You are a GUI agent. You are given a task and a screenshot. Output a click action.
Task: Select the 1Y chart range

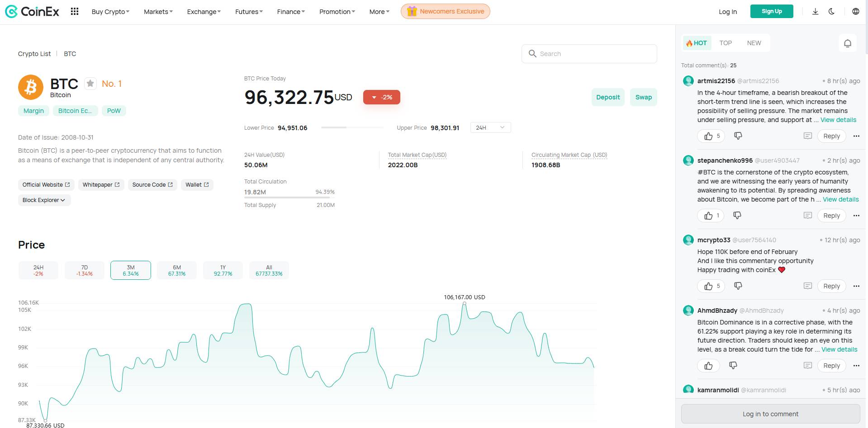click(x=223, y=270)
